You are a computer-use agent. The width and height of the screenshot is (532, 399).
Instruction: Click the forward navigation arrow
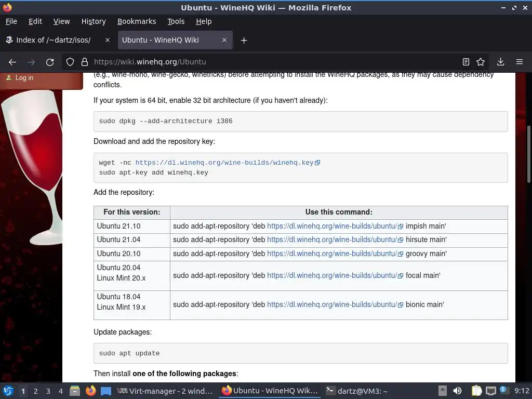(31, 62)
